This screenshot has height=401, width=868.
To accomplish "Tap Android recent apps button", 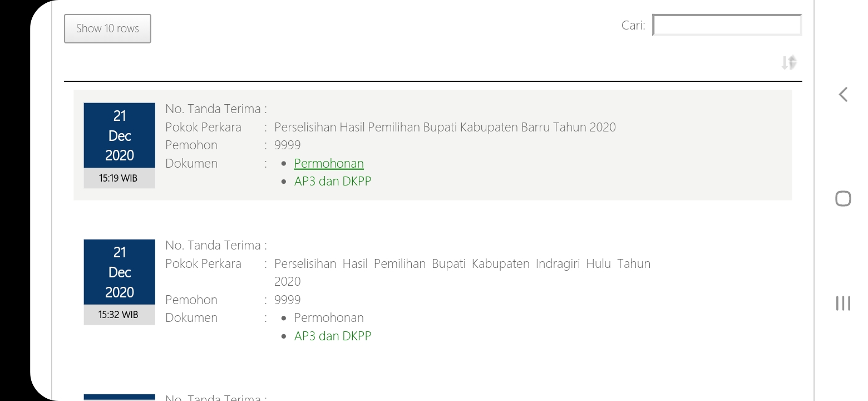I will [x=843, y=303].
